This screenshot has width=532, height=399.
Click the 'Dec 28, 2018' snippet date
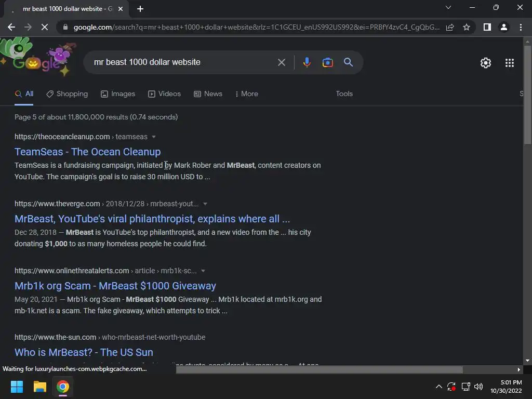coord(36,232)
